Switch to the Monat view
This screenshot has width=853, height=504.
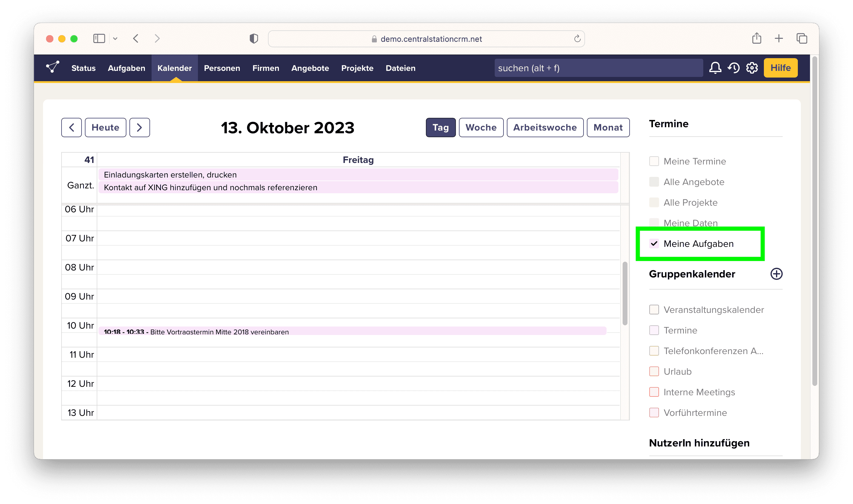pyautogui.click(x=608, y=127)
